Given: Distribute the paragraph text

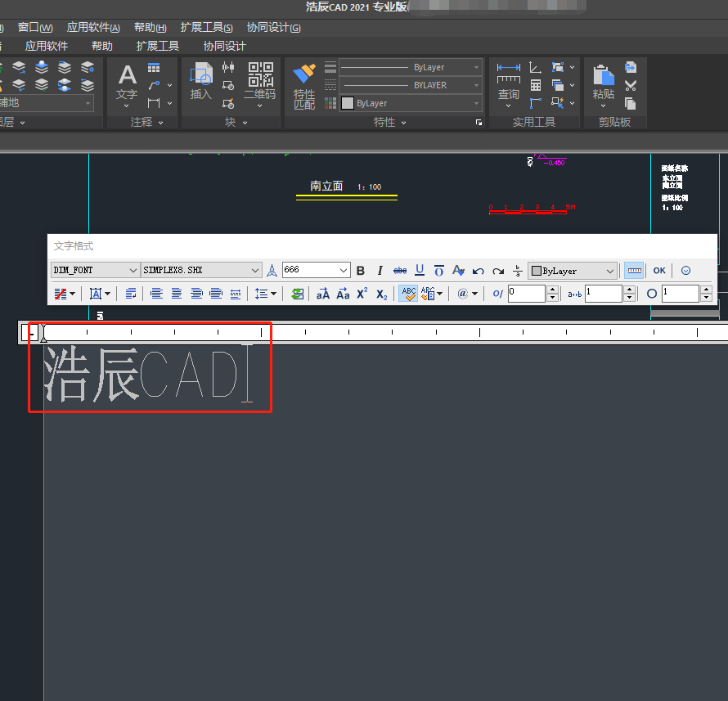Looking at the screenshot, I should point(236,294).
